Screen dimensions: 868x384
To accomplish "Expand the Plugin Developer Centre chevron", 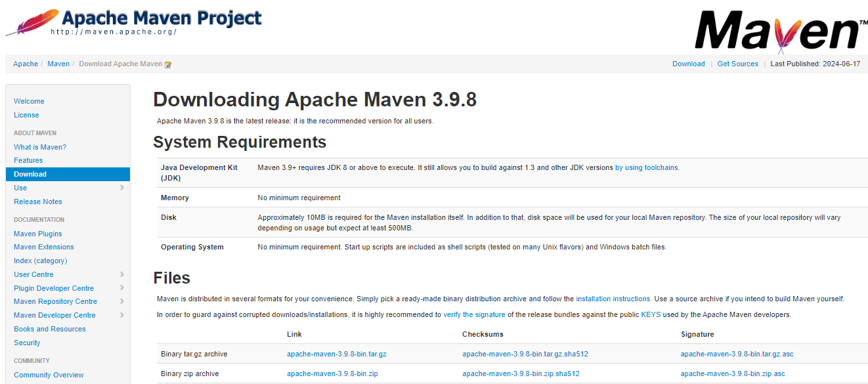I will click(122, 288).
